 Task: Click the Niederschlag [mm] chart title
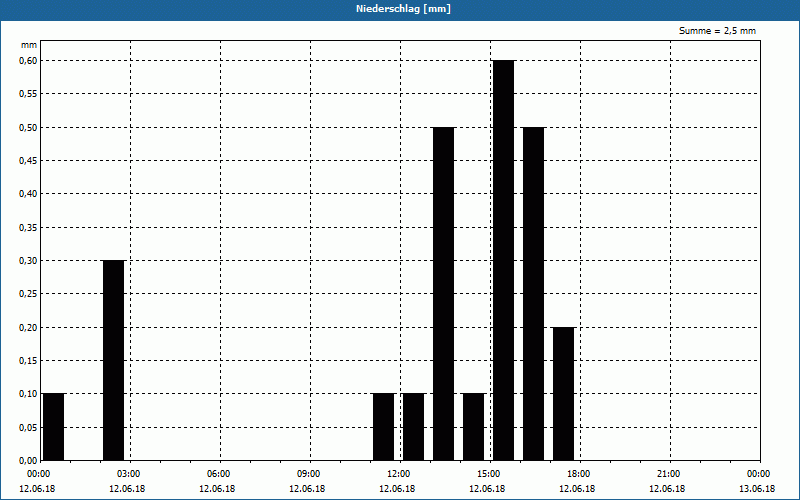[403, 9]
